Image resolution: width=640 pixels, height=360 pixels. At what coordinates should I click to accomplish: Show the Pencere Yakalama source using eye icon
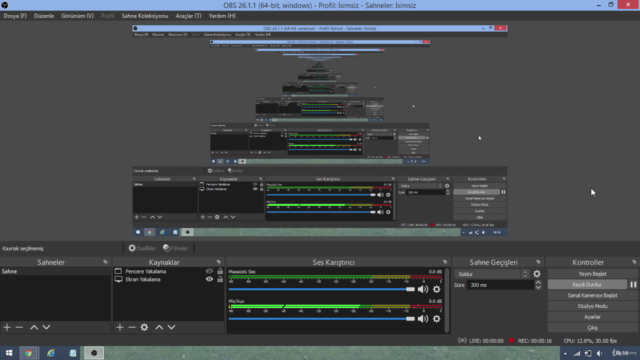pos(209,271)
